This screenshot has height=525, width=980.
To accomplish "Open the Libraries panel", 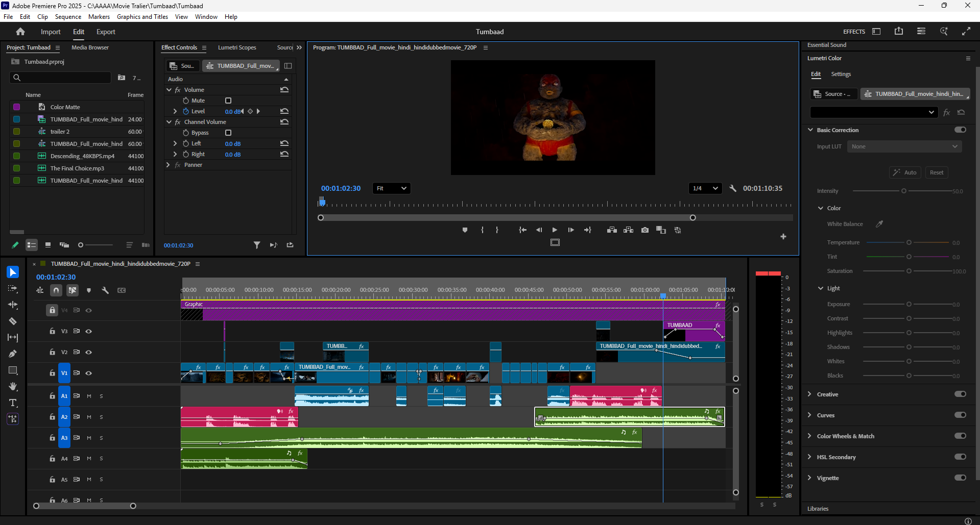I will (818, 509).
